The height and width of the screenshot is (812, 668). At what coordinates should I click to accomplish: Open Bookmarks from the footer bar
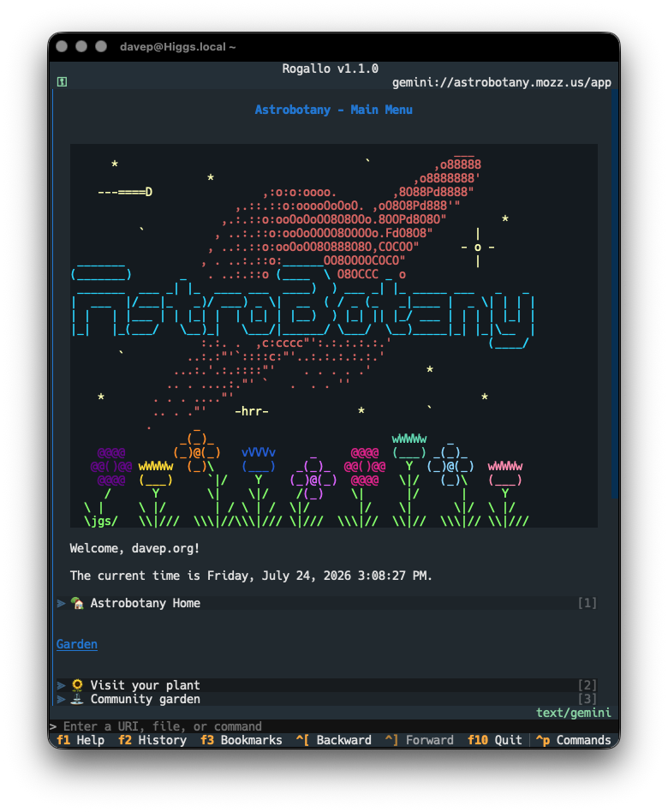[242, 740]
